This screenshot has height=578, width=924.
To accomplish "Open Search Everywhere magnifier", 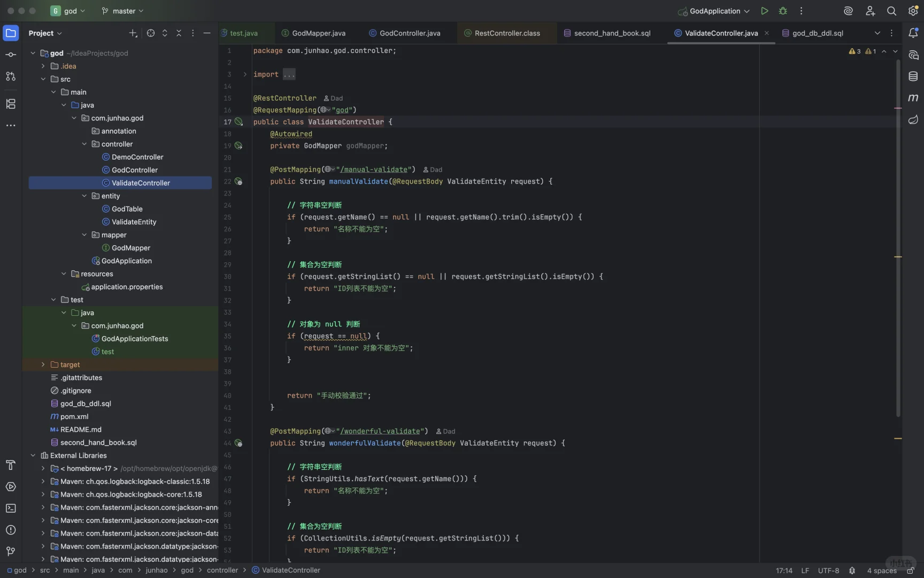I will tap(891, 11).
